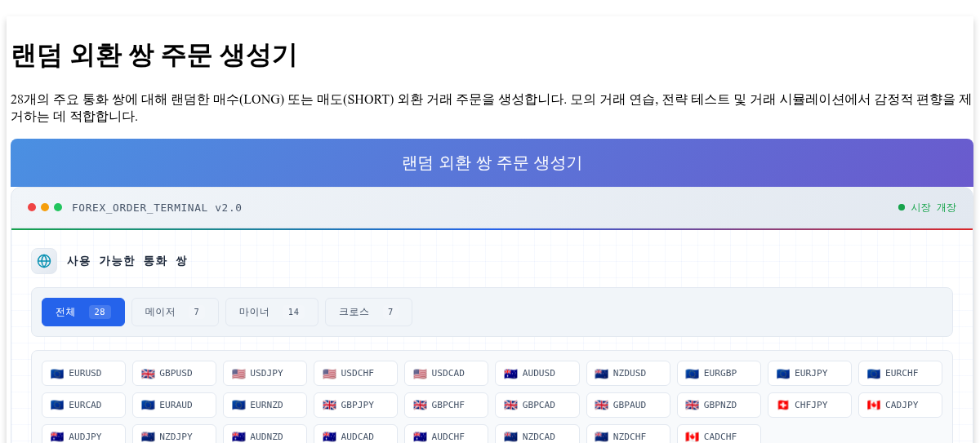Pick the NZDUSD pair chip
Screen dimensions: 980x443
tap(628, 374)
